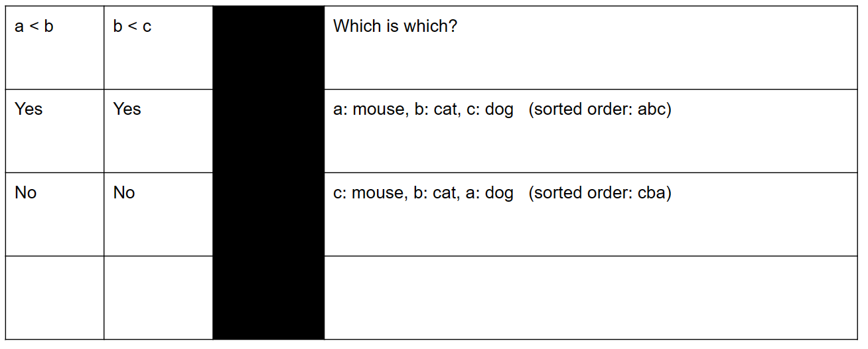Screen dimensions: 868x349
Task: Click the "c: mouse, b: cat, a: dog" text
Action: click(423, 192)
